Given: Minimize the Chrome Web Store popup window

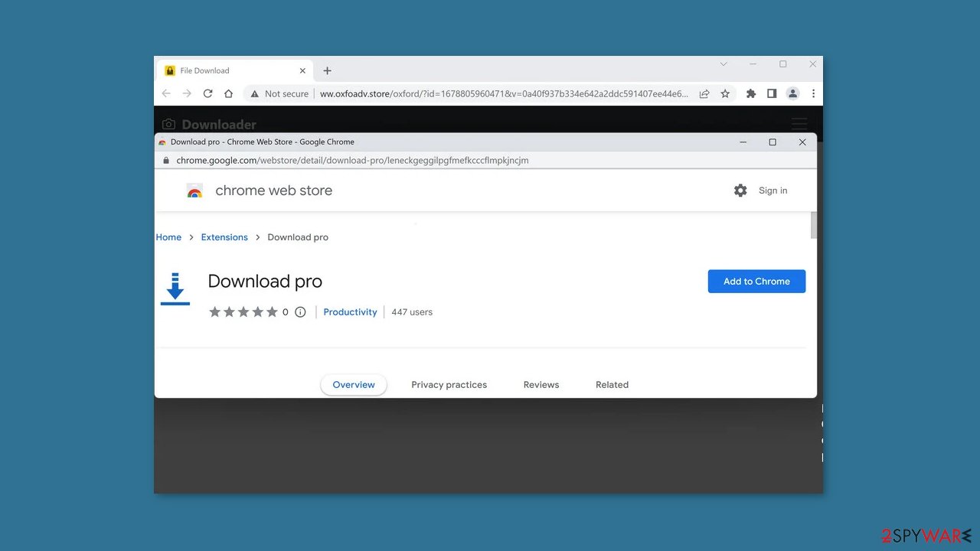Looking at the screenshot, I should (x=743, y=142).
